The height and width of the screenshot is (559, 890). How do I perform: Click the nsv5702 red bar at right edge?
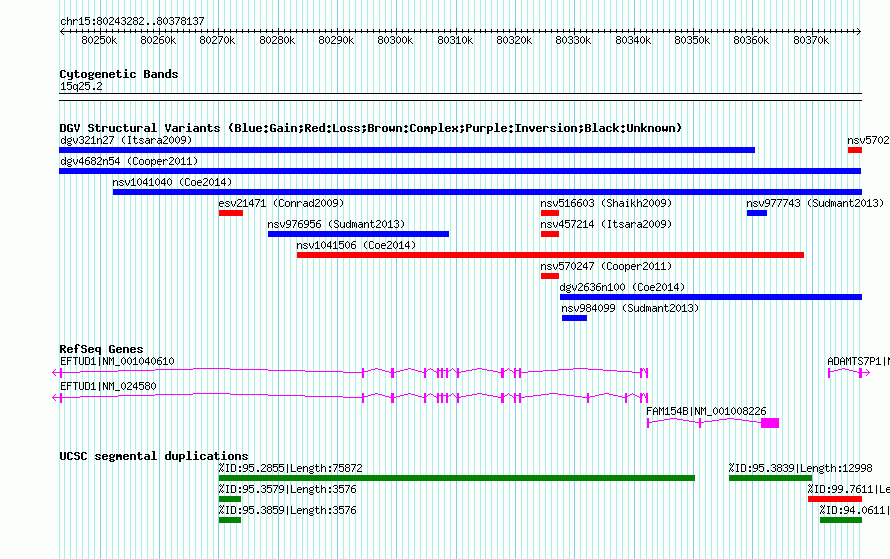point(855,150)
